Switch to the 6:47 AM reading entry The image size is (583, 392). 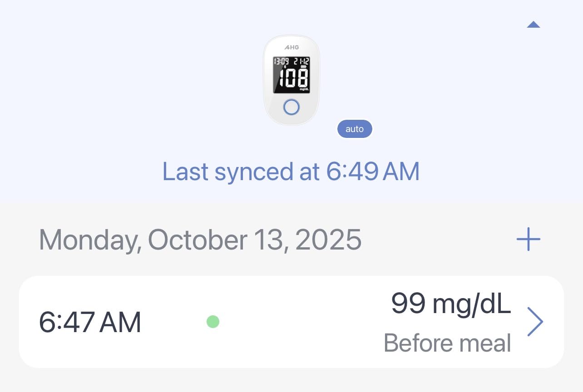click(90, 321)
